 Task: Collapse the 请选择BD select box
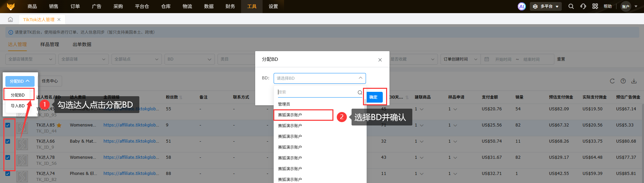pos(320,78)
